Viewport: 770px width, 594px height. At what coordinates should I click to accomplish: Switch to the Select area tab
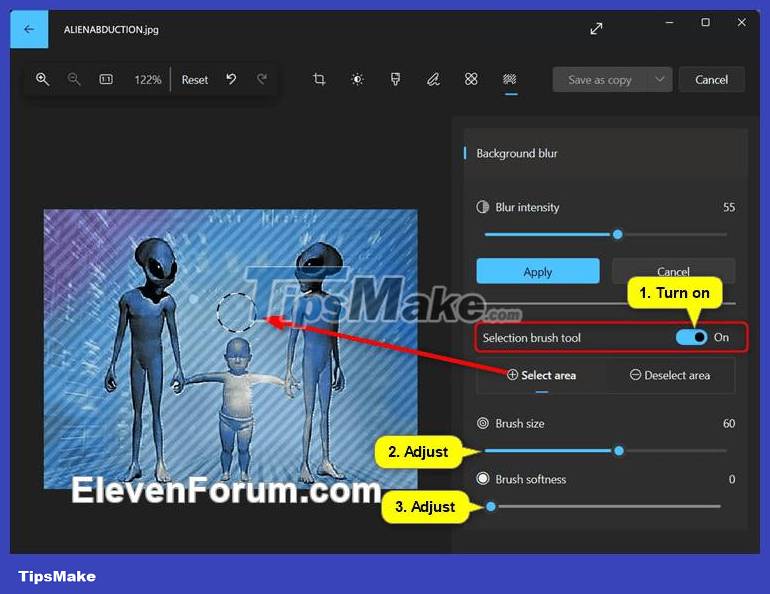[542, 376]
